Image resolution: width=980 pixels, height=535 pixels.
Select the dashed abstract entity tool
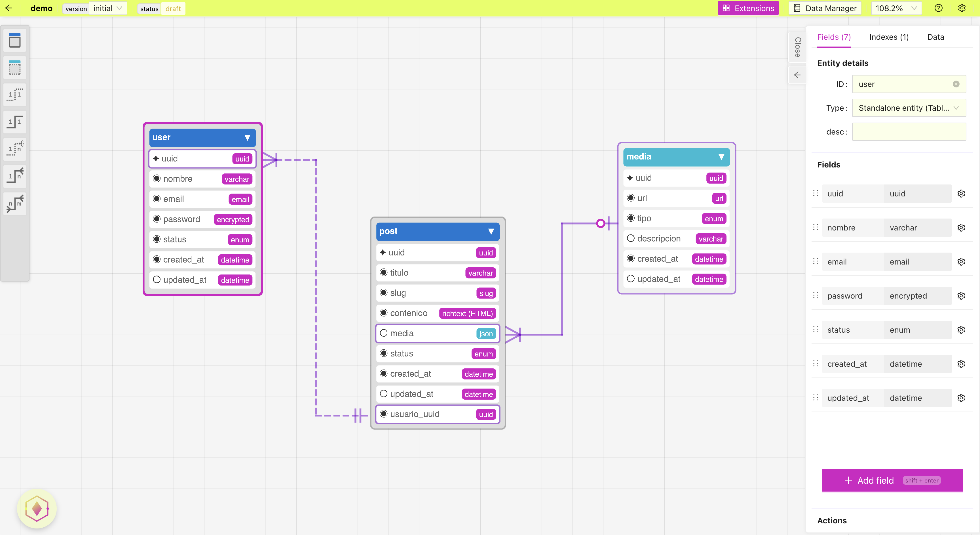pyautogui.click(x=15, y=68)
